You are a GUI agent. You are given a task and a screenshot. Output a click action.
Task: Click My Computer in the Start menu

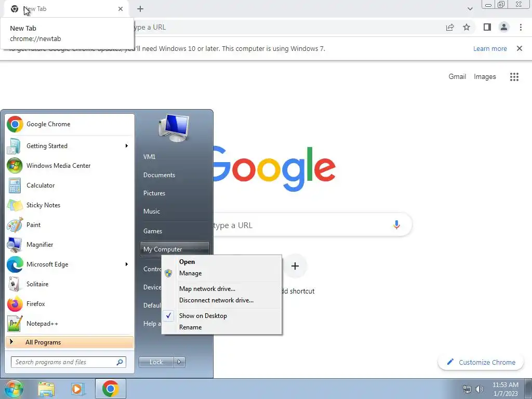point(175,249)
